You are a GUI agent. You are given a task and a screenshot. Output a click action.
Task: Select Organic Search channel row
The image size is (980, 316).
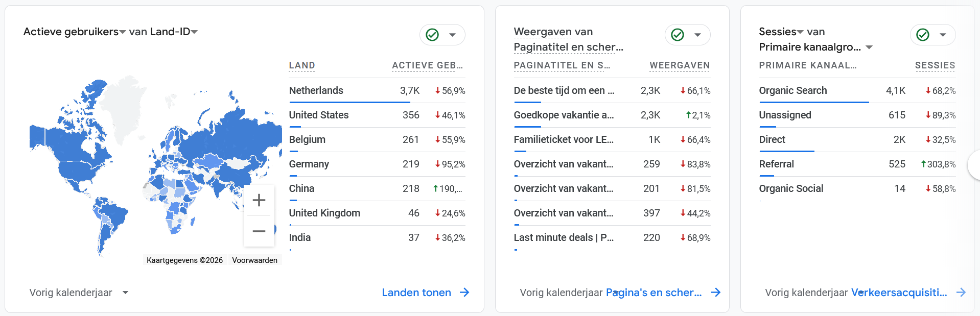click(792, 90)
